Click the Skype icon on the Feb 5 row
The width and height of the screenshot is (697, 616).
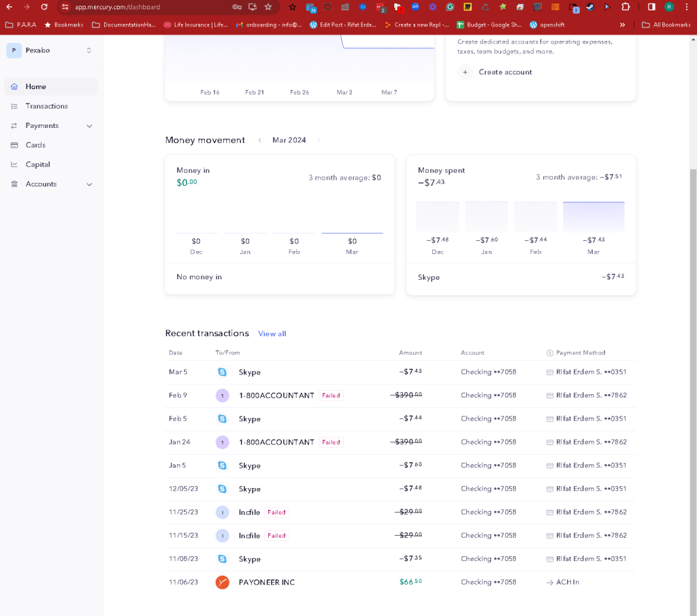tap(223, 419)
